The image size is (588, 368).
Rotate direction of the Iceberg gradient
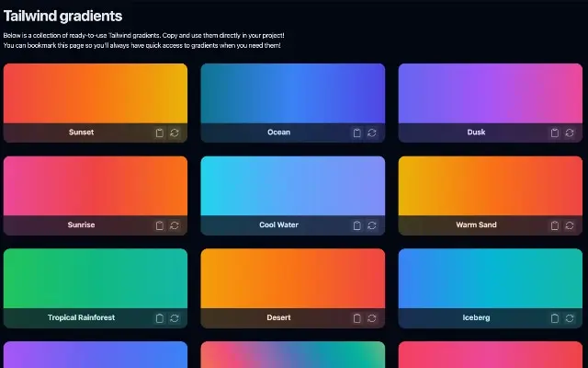click(x=570, y=318)
